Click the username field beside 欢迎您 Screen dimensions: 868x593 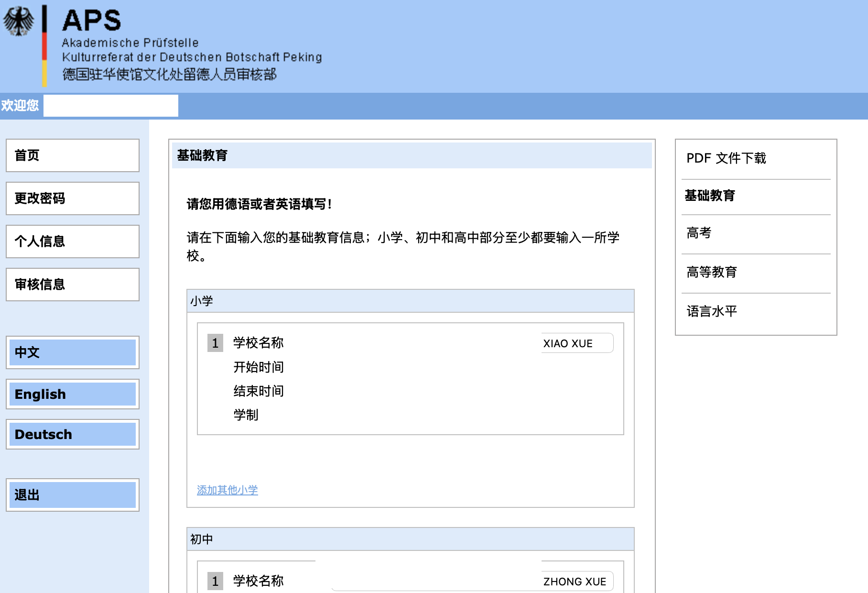(x=111, y=106)
